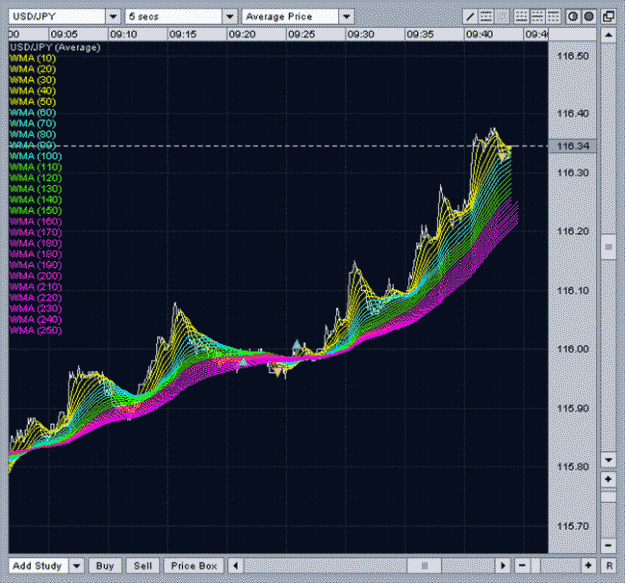Click the 09:25 time axis label
Screen dimensions: 625x583
[x=302, y=34]
